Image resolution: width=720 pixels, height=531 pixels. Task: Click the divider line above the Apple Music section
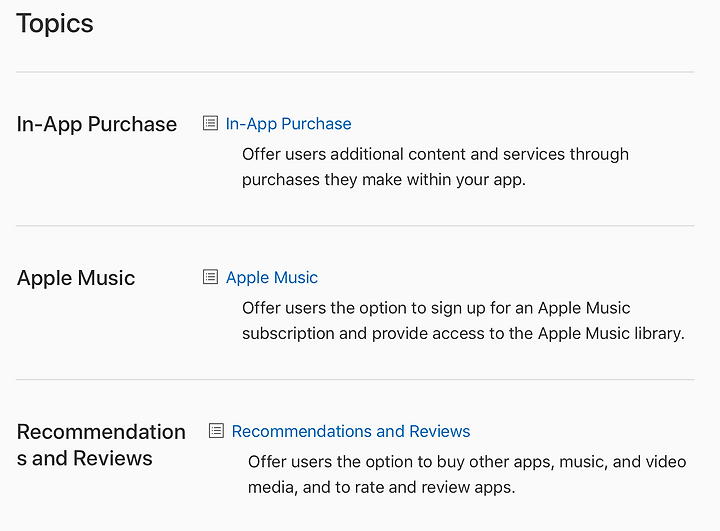point(355,226)
